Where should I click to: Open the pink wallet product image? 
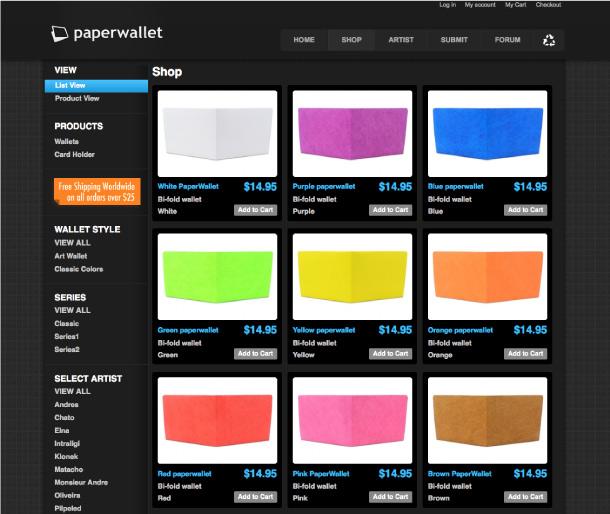(x=352, y=420)
